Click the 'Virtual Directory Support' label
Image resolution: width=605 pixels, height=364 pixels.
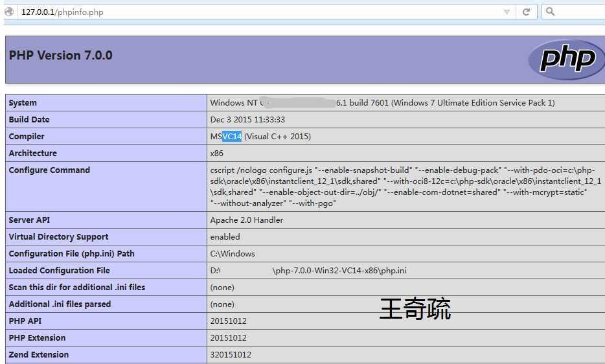pyautogui.click(x=59, y=236)
